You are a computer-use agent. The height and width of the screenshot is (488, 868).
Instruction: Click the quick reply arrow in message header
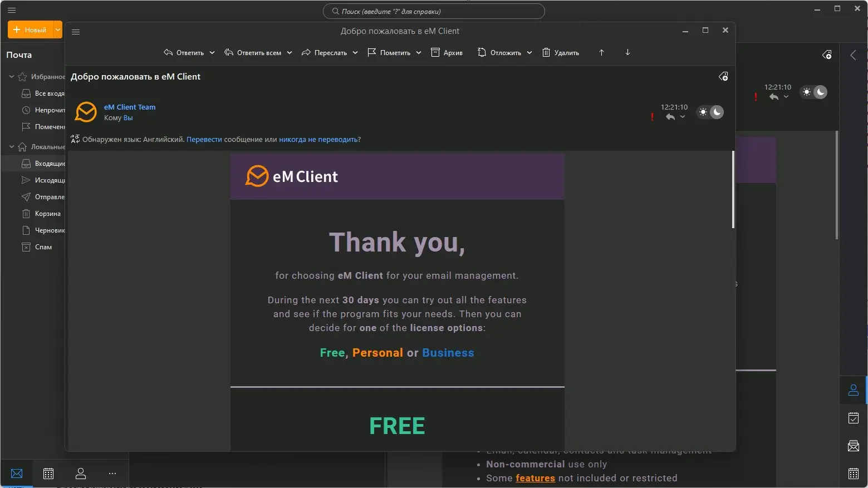670,117
